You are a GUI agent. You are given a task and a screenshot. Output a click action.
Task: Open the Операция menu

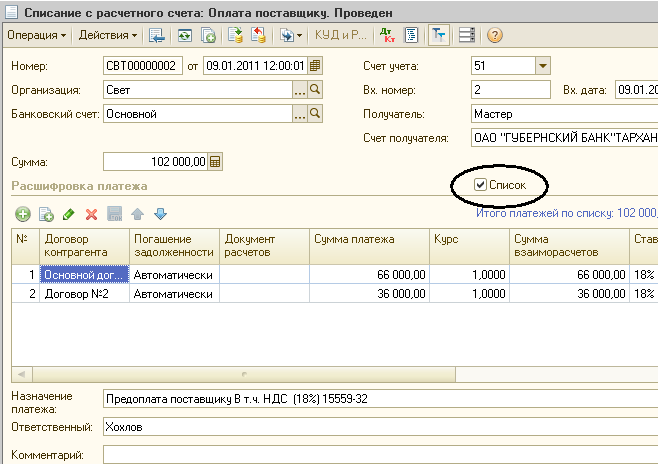click(x=37, y=35)
